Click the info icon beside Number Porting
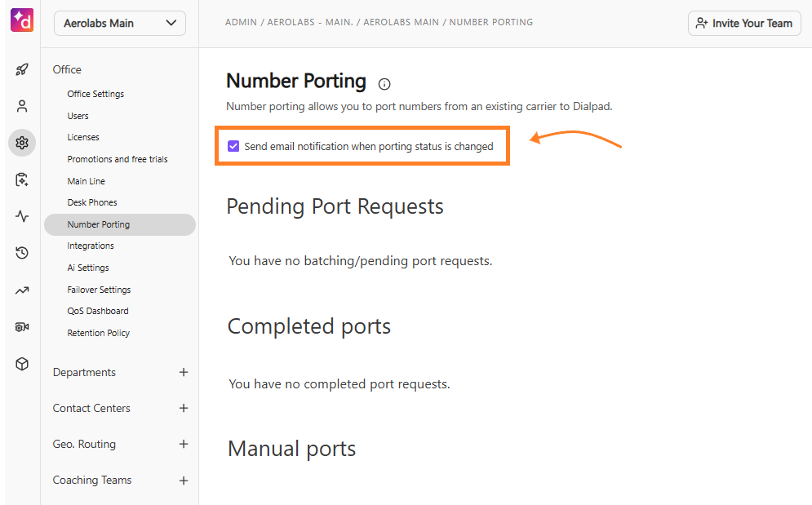Screen dimensions: 812x505 tap(384, 84)
